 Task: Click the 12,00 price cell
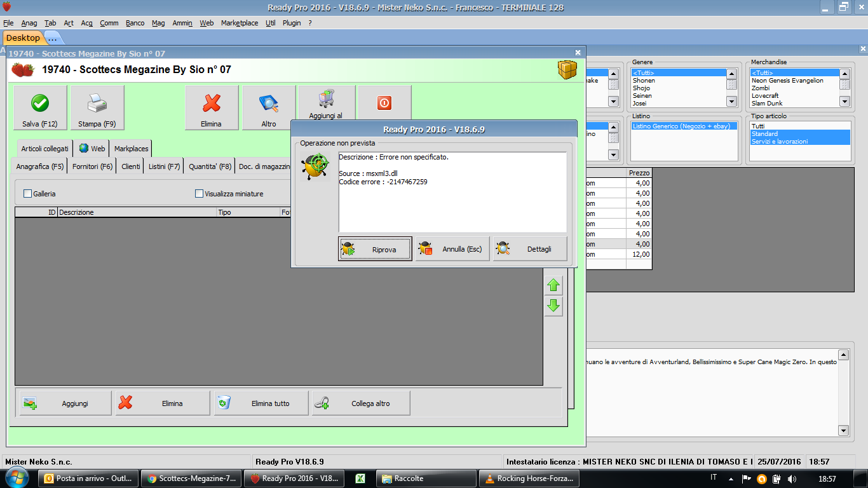pos(639,254)
